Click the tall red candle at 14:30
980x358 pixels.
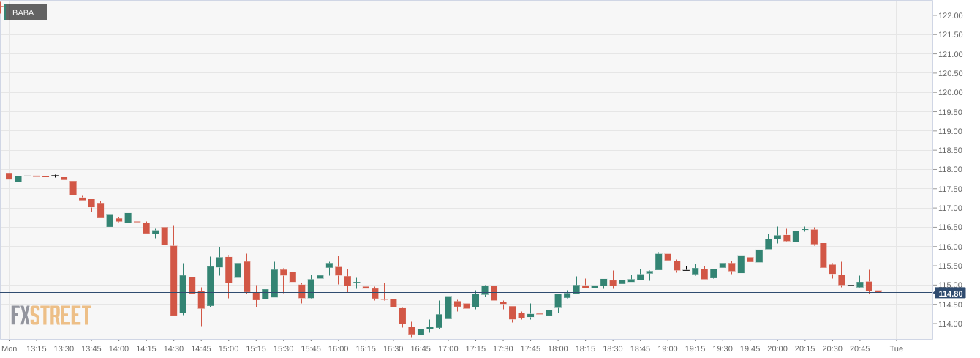174,280
